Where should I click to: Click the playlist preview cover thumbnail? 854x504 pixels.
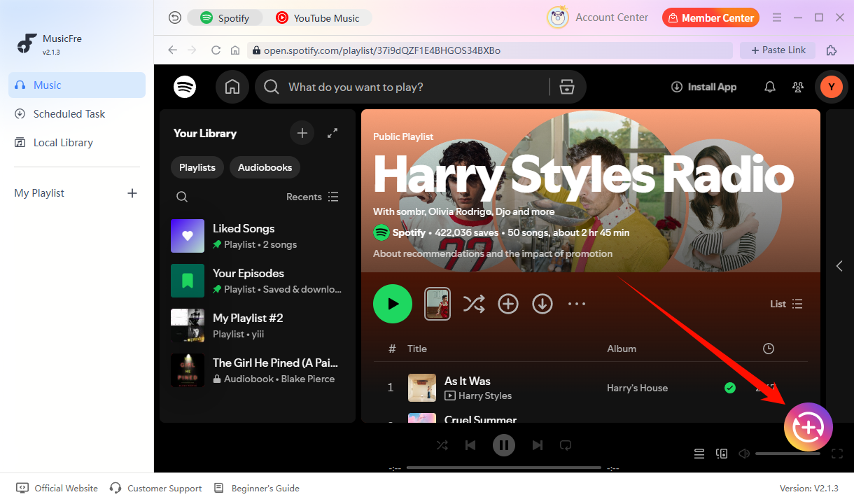click(437, 304)
